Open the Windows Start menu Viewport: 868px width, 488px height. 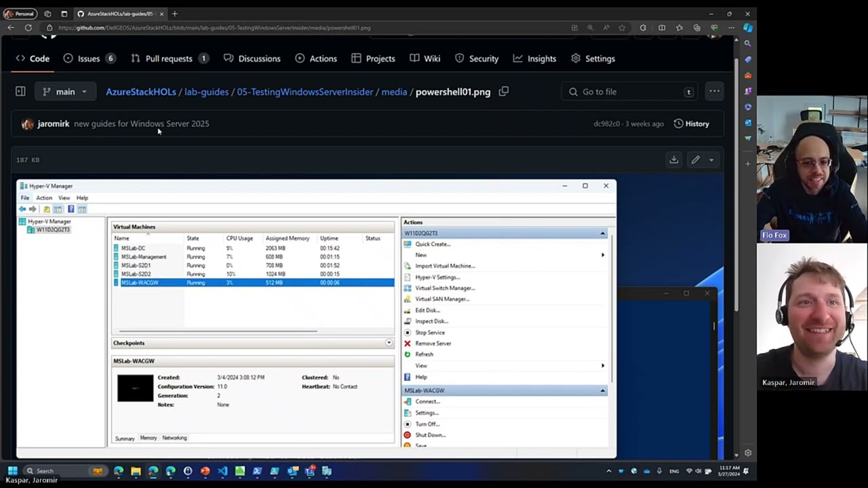pos(12,470)
